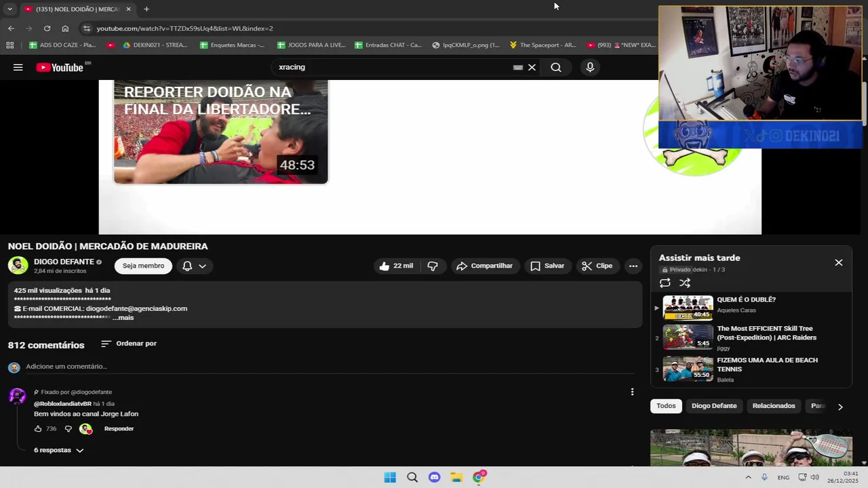
Task: Open the browser home page
Action: pos(65,28)
